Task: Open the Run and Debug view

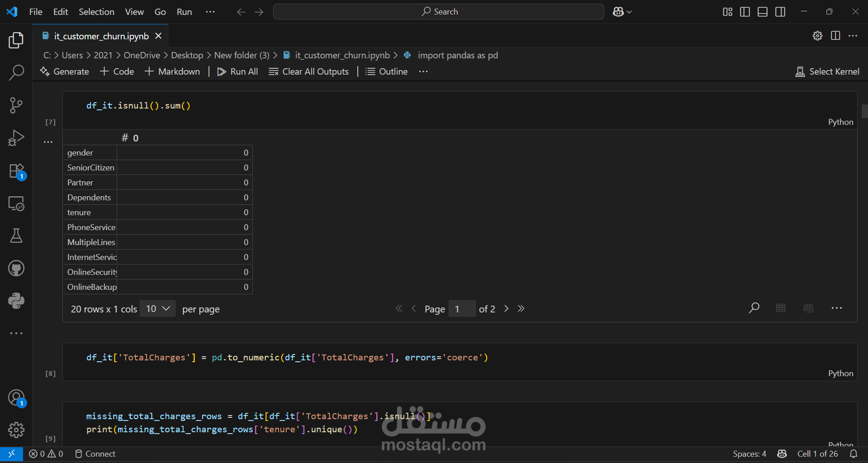Action: (16, 138)
